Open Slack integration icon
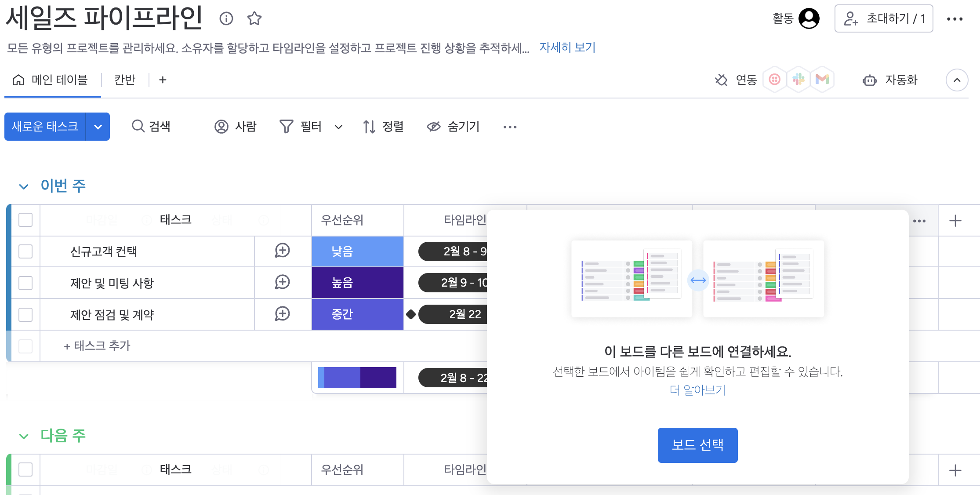 (798, 80)
